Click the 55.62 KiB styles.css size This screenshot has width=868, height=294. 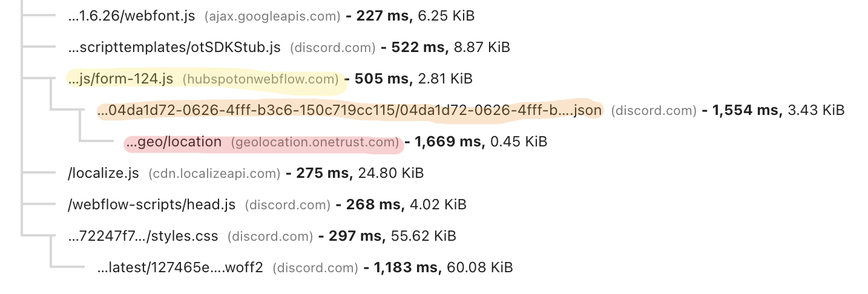point(423,236)
